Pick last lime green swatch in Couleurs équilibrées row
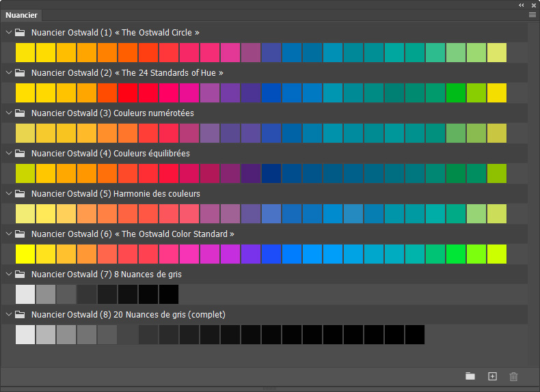The height and width of the screenshot is (392, 540). [x=497, y=173]
